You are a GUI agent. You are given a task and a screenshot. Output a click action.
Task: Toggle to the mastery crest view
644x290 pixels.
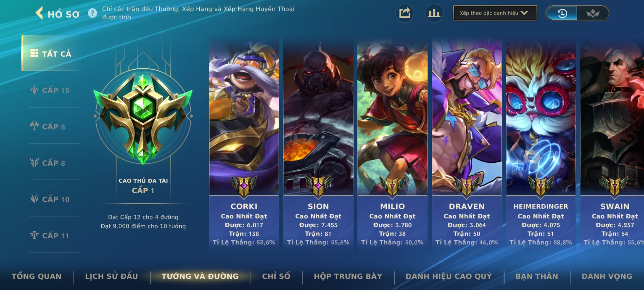click(x=593, y=13)
